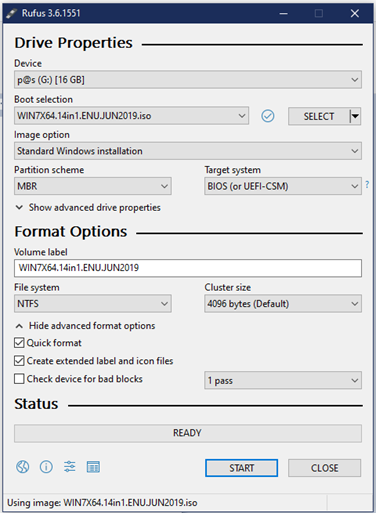Click the SELECT button

click(319, 116)
